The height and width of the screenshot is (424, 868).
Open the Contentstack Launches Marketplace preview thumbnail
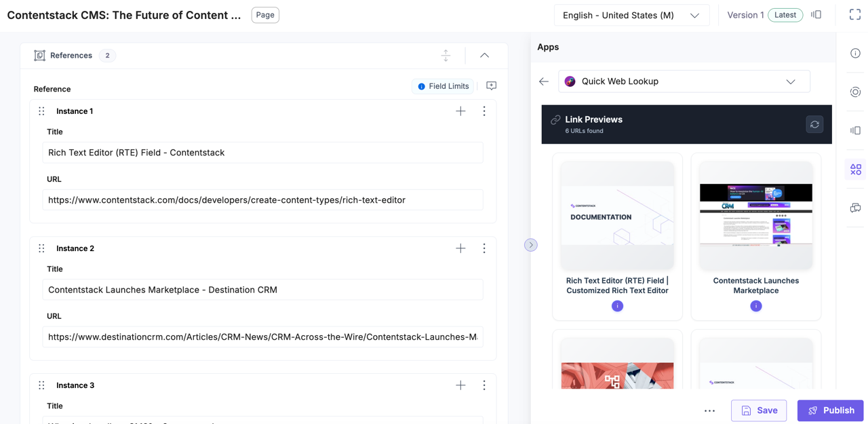(755, 215)
